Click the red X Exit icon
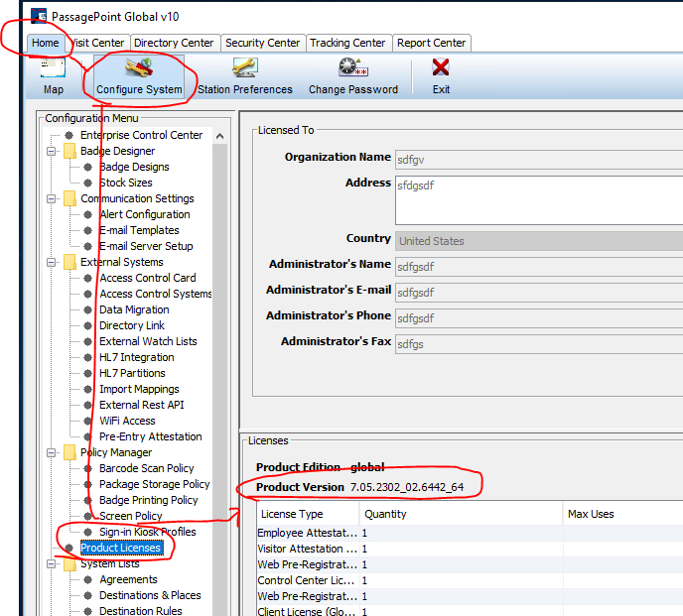The height and width of the screenshot is (616, 683). pos(441,67)
